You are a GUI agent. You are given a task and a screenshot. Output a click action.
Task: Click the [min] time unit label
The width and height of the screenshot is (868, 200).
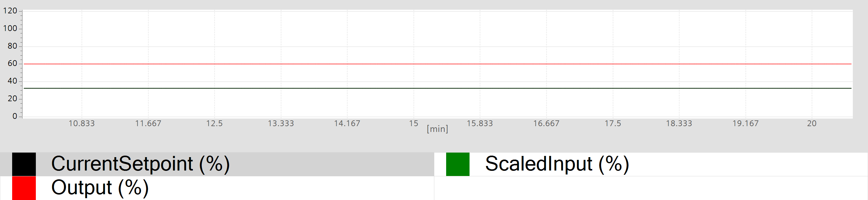click(437, 129)
